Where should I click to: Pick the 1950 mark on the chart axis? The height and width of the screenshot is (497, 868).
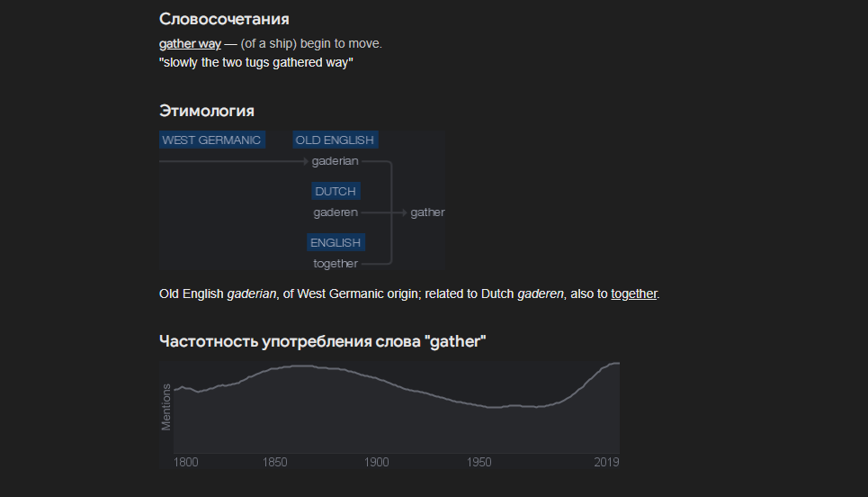tap(479, 462)
